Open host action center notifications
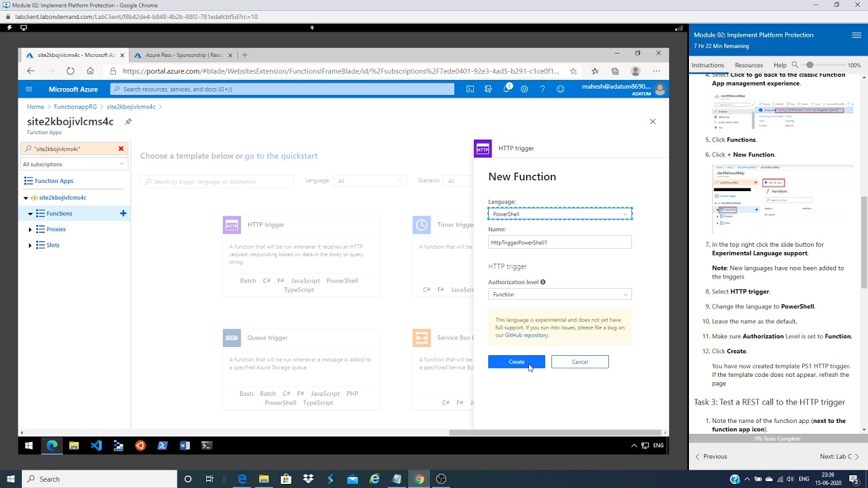Viewport: 868px width, 488px height. [x=854, y=479]
